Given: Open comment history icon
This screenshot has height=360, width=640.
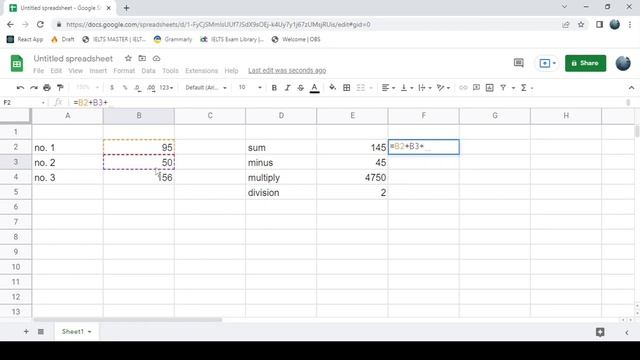Looking at the screenshot, I should pyautogui.click(x=518, y=63).
